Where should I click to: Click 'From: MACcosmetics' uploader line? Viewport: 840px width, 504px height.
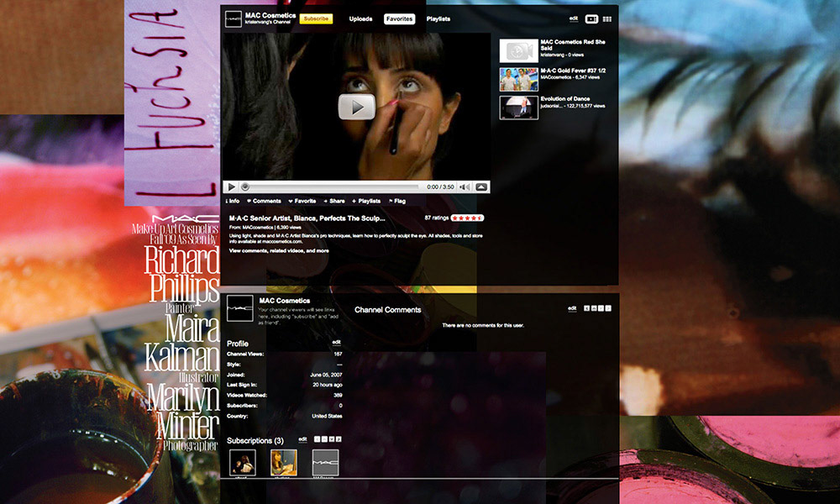coord(252,228)
